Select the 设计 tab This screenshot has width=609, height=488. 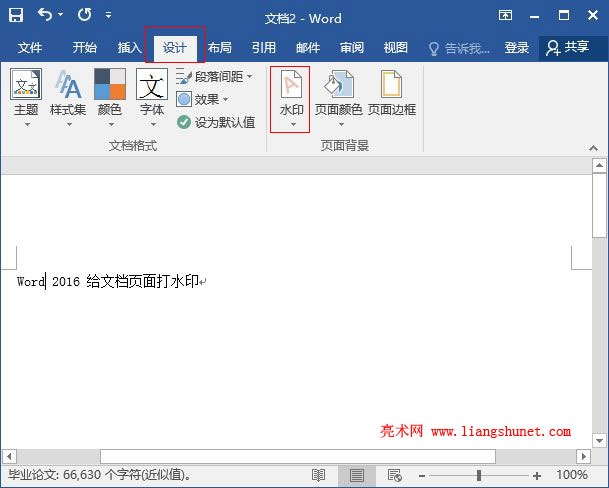[x=175, y=48]
